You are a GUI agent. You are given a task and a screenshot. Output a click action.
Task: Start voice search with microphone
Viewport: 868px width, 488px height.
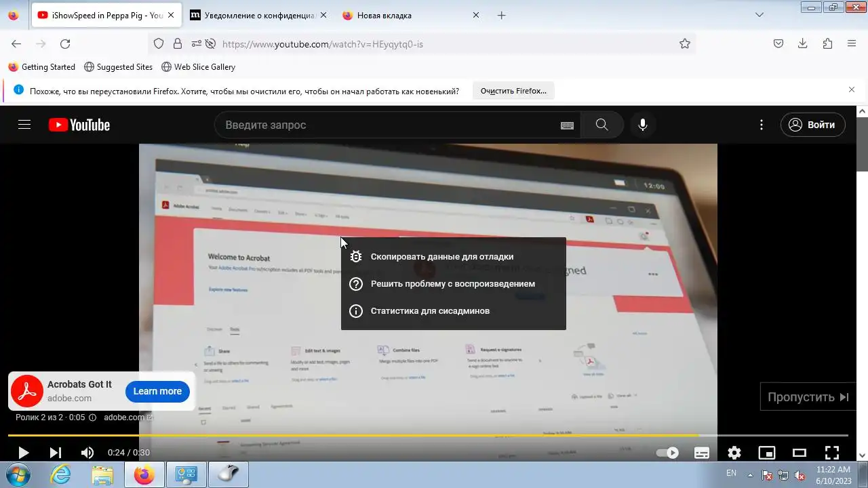[x=643, y=125]
